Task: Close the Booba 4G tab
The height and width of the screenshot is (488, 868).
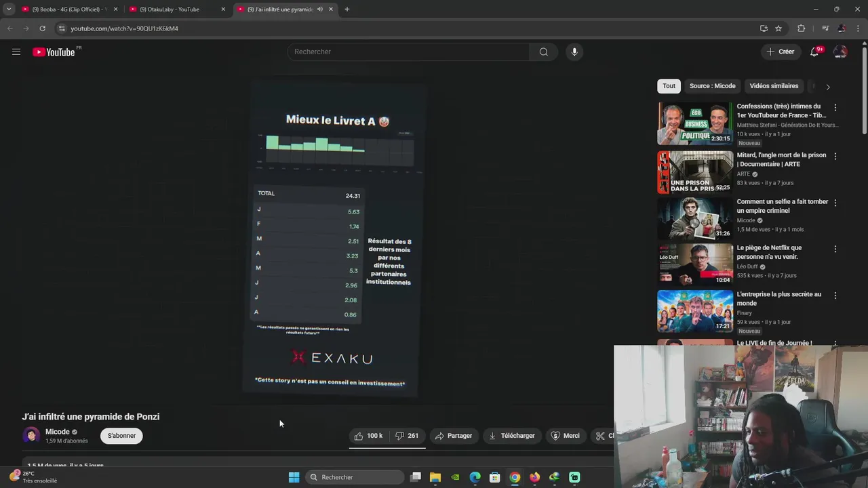Action: [x=115, y=9]
